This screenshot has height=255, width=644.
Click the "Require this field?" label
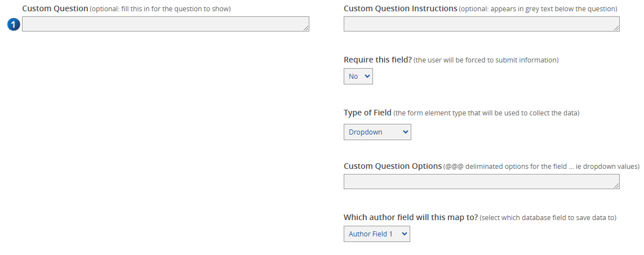click(x=377, y=60)
